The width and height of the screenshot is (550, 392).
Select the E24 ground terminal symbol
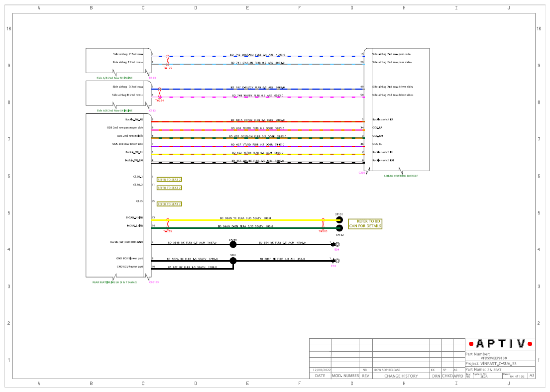pos(337,261)
